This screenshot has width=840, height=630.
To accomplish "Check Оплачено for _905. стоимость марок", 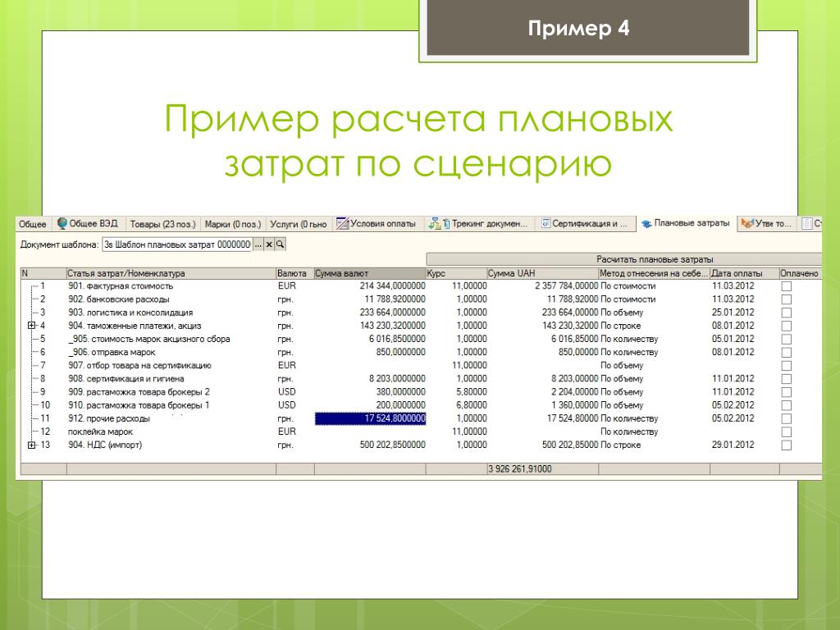I will click(787, 339).
